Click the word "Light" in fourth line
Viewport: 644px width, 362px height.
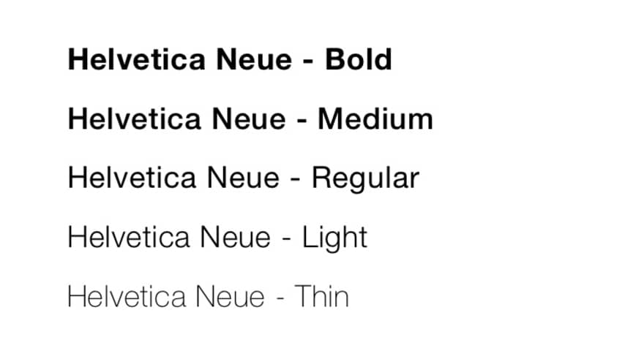click(x=334, y=238)
